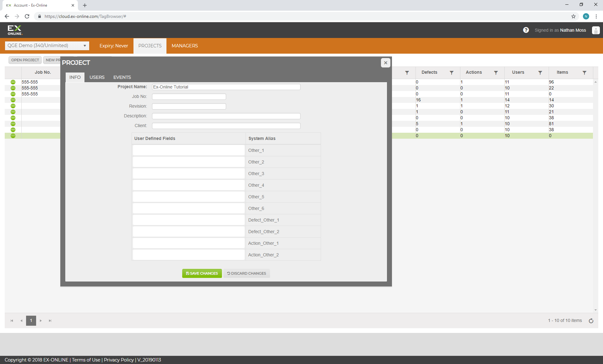Bookmark page with star icon
Viewport: 603px width, 364px height.
point(573,16)
